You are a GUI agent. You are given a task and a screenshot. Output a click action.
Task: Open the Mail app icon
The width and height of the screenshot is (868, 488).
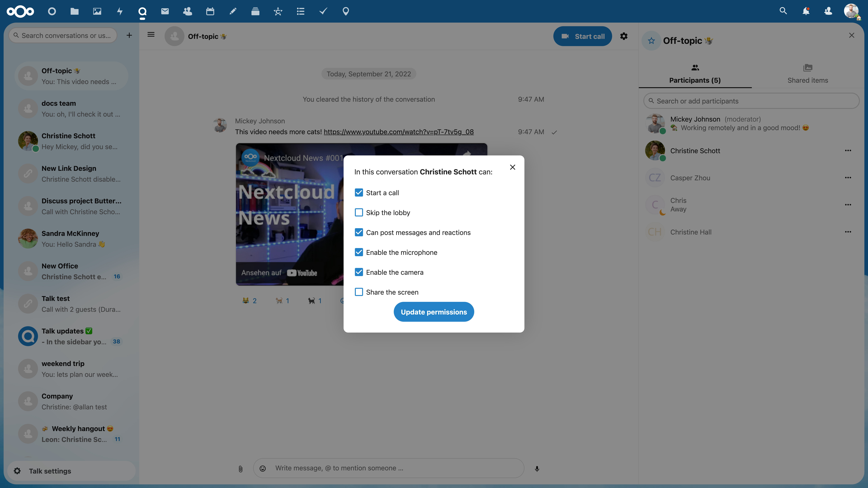click(x=165, y=11)
